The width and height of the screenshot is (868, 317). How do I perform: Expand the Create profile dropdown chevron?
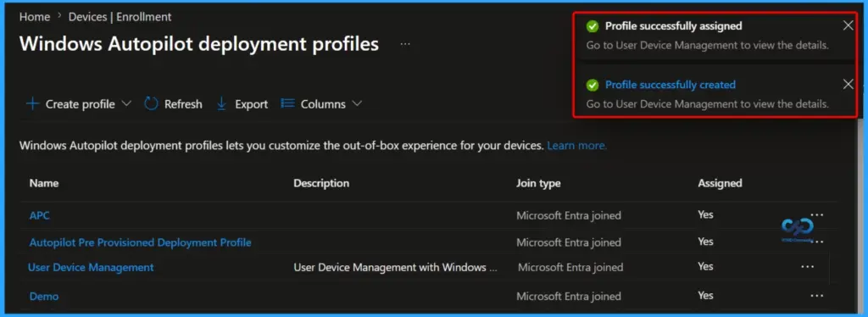(126, 104)
